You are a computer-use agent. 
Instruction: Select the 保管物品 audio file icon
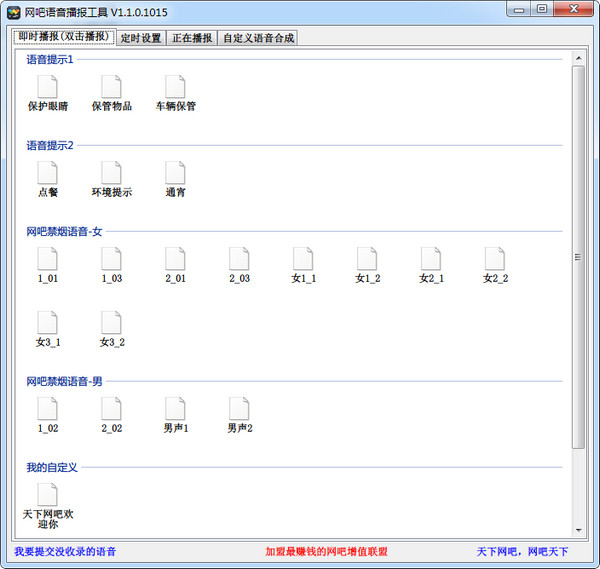[111, 86]
